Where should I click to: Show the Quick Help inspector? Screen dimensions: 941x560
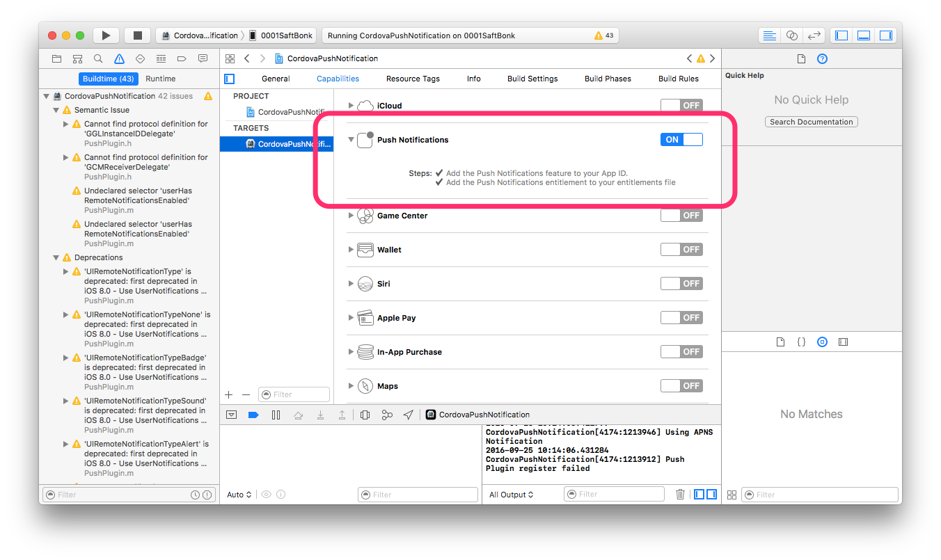[x=822, y=59]
